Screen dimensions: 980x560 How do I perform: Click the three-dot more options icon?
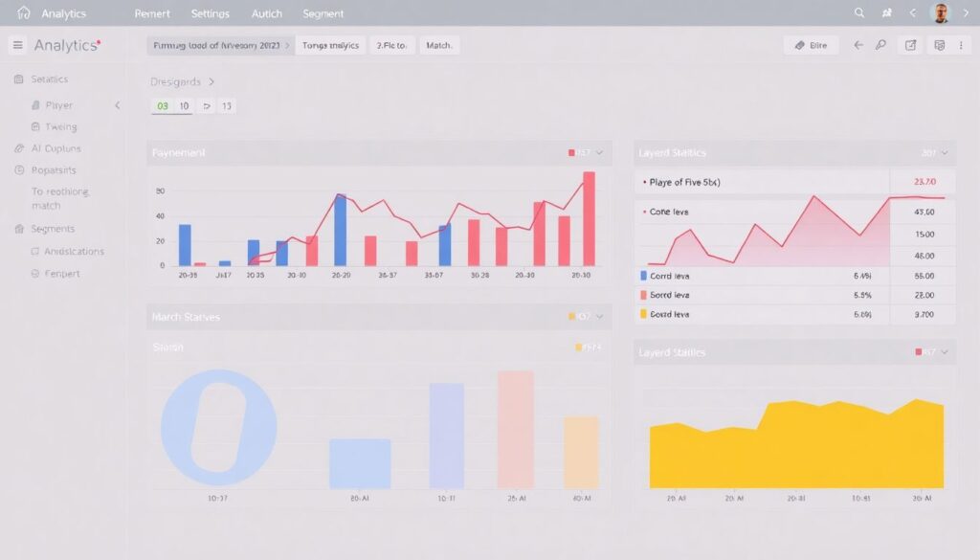(x=960, y=45)
